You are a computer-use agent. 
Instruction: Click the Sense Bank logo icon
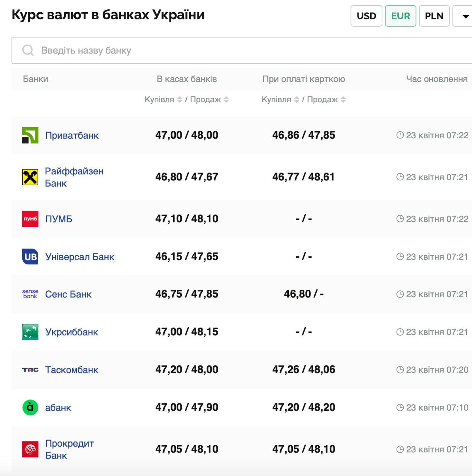30,294
